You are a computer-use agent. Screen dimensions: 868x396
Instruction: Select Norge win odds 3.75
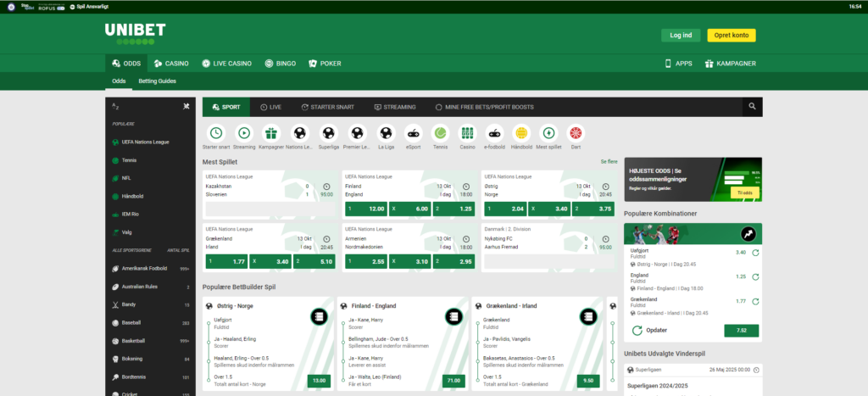tap(593, 209)
